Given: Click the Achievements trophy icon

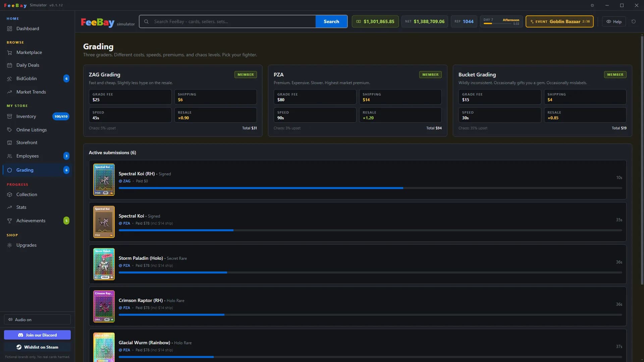Looking at the screenshot, I should tap(9, 221).
